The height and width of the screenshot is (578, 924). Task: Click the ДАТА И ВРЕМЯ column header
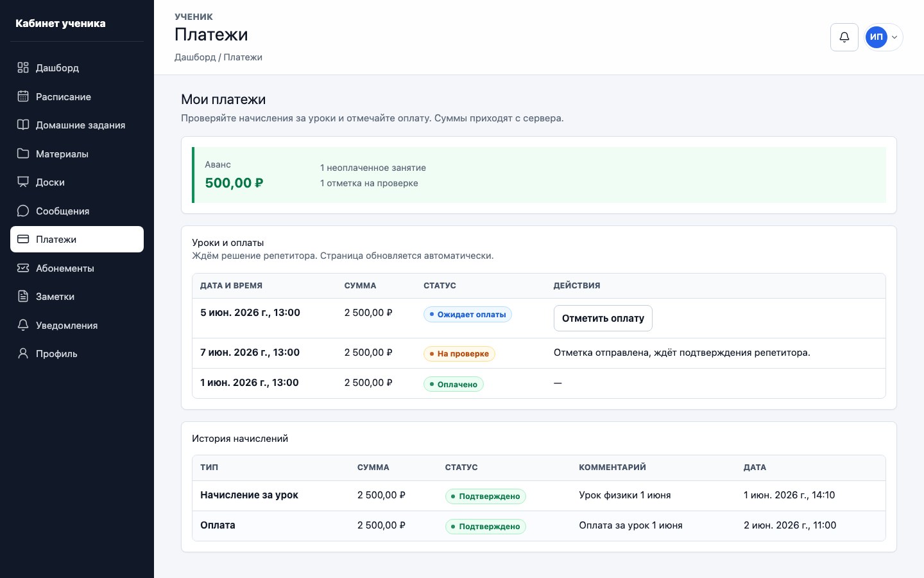tap(231, 286)
